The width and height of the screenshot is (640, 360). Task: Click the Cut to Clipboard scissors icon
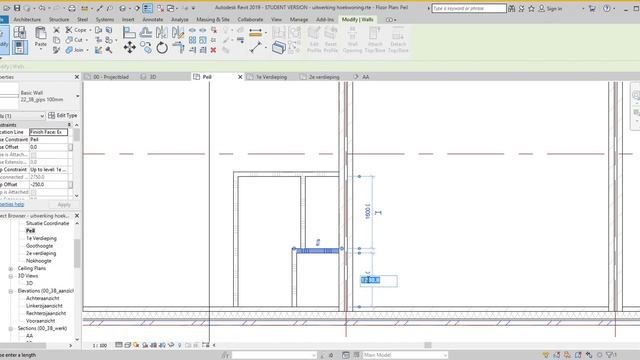(x=56, y=30)
